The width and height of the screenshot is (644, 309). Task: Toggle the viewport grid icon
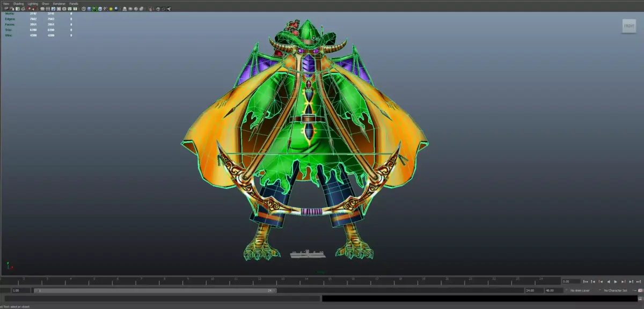42,9
